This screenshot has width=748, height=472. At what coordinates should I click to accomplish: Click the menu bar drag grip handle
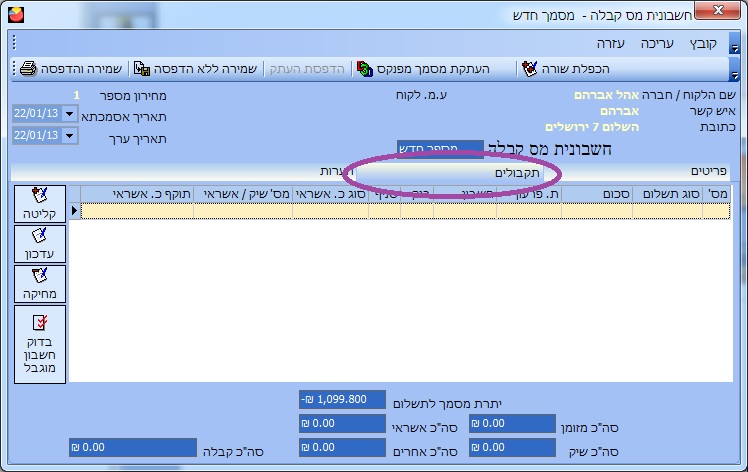coord(14,42)
